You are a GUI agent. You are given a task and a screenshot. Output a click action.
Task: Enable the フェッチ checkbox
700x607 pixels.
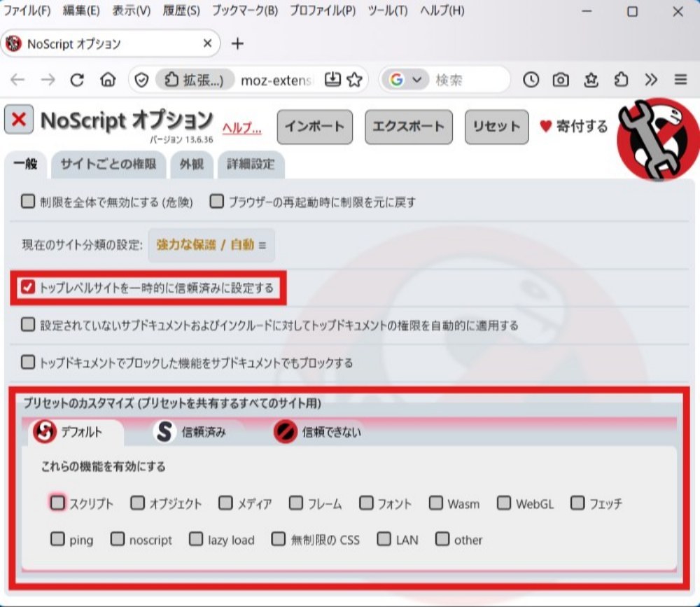(577, 503)
